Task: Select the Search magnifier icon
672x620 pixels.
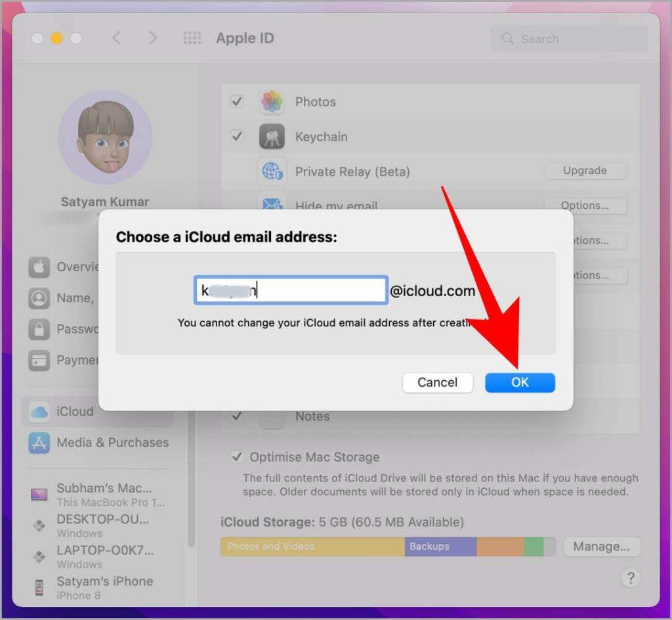Action: click(507, 39)
